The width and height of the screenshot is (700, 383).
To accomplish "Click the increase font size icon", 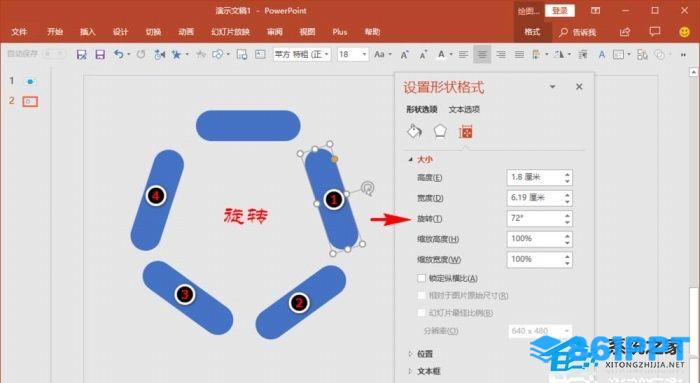I will 404,54.
